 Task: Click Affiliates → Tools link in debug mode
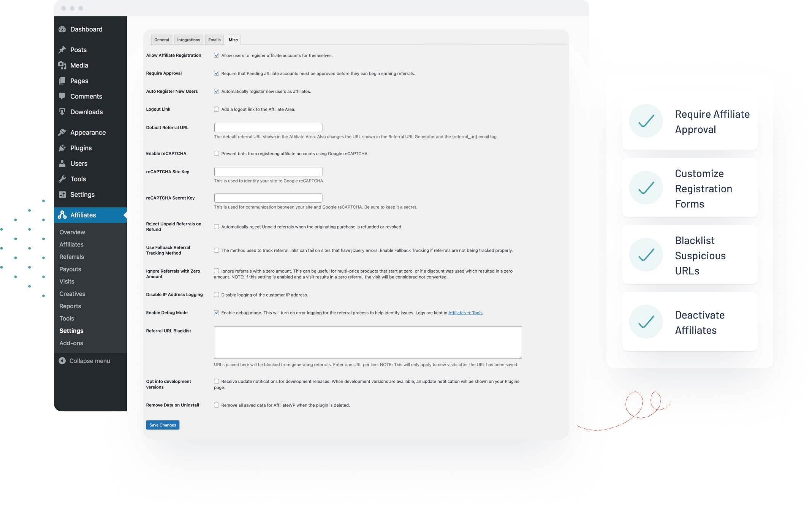[x=465, y=312]
